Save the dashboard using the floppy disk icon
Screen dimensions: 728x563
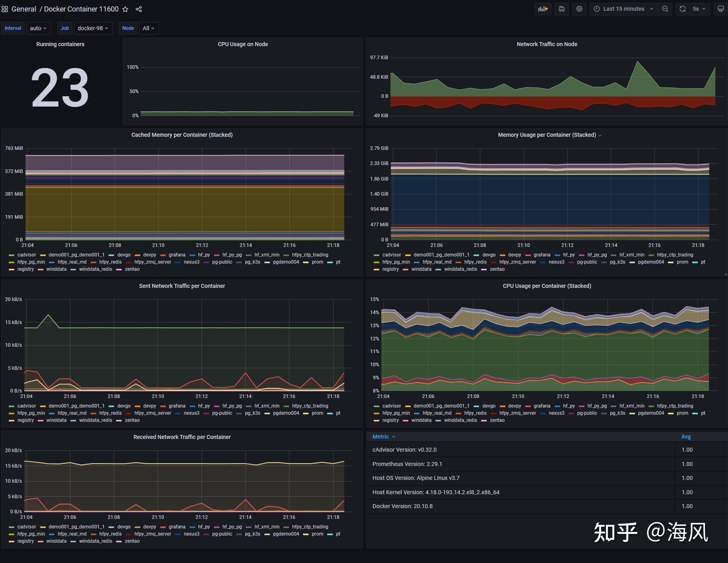click(562, 9)
